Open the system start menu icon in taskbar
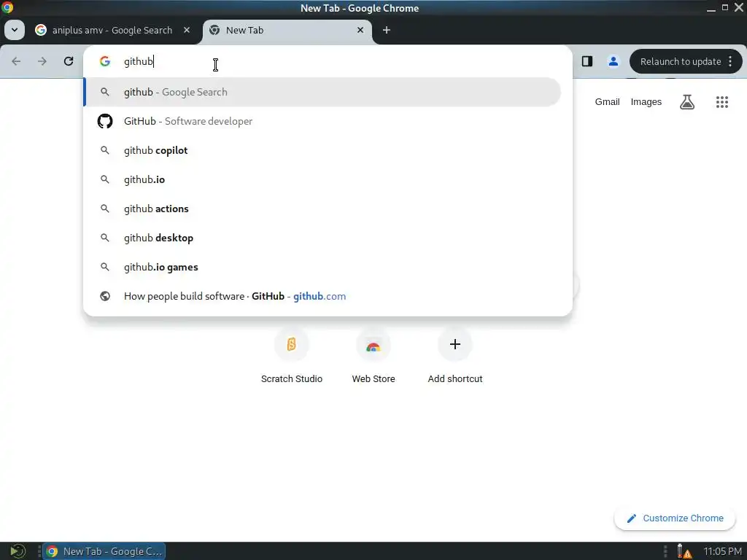Screen dimensions: 747x560 click(18, 551)
